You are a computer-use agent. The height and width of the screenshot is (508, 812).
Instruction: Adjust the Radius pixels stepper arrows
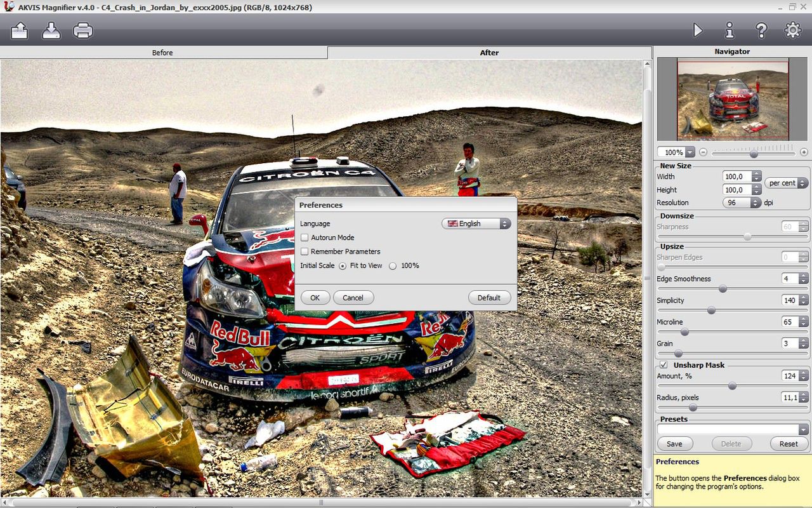click(x=804, y=398)
